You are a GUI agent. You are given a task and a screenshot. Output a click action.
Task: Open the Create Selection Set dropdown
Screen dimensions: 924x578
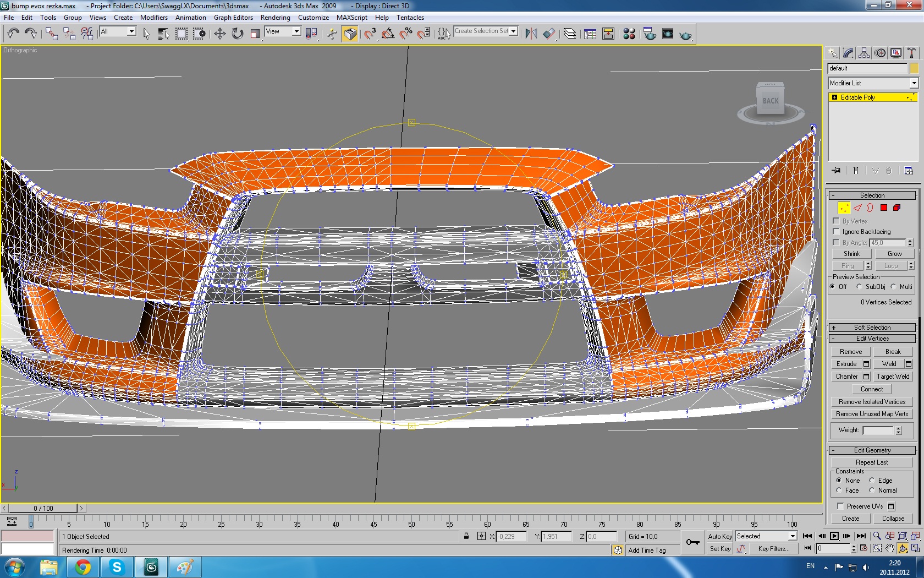point(514,31)
